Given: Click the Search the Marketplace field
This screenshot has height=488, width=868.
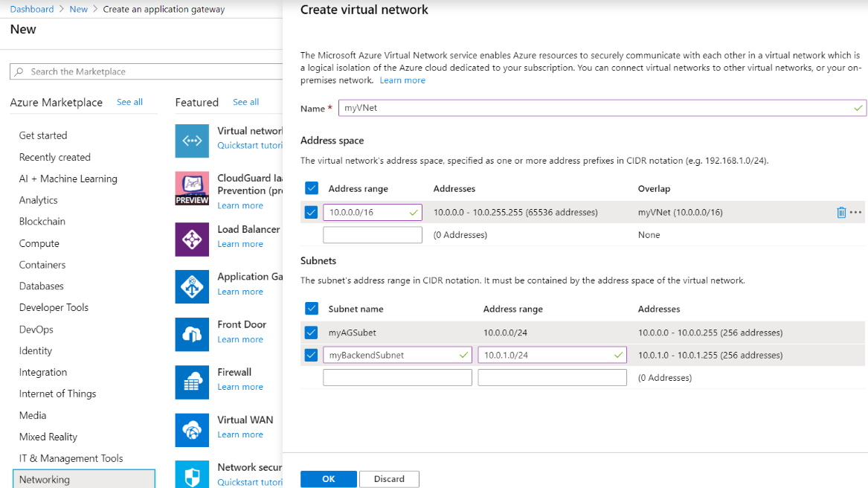Looking at the screenshot, I should pos(149,71).
